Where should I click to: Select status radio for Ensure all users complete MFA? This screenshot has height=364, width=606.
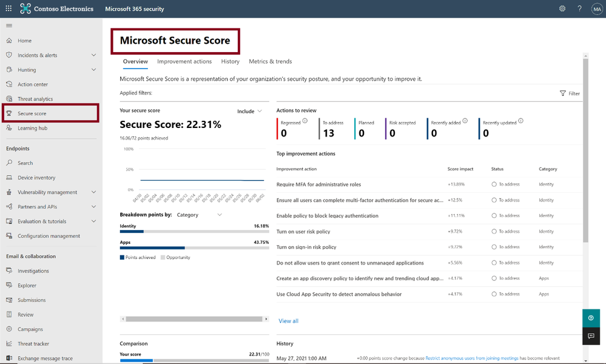click(x=494, y=200)
